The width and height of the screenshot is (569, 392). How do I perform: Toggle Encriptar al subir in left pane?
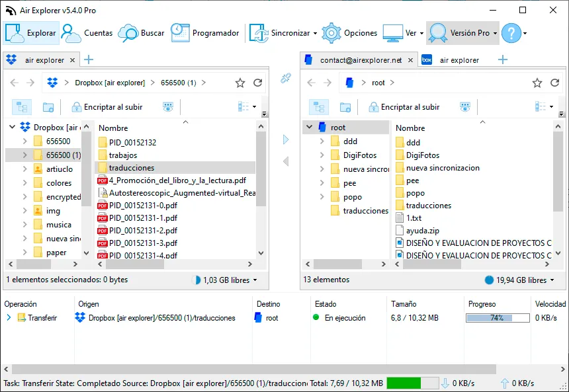pos(107,107)
